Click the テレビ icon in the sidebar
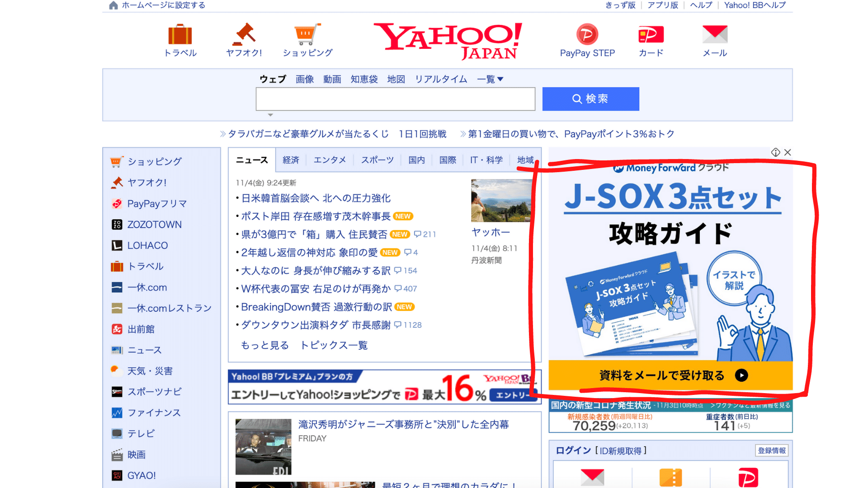Screen dimensions: 868x488 coord(117,433)
